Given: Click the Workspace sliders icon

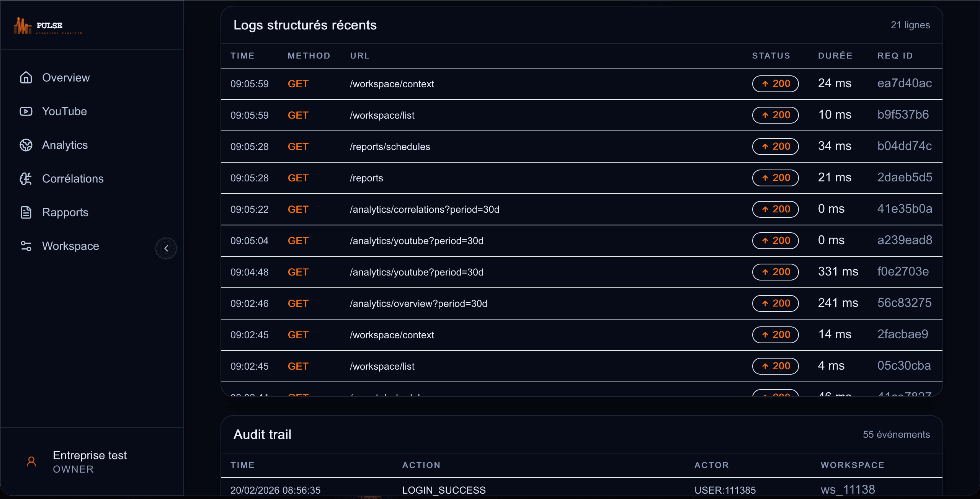Looking at the screenshot, I should pos(26,246).
